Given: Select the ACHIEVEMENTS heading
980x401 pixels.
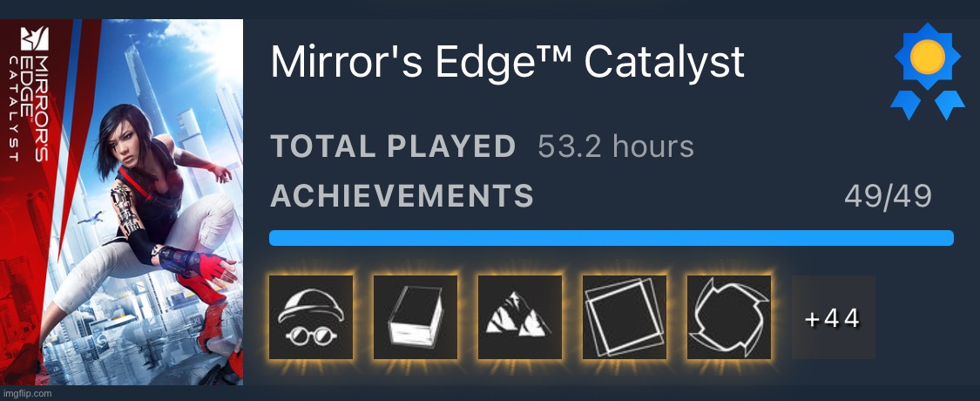Looking at the screenshot, I should point(402,196).
